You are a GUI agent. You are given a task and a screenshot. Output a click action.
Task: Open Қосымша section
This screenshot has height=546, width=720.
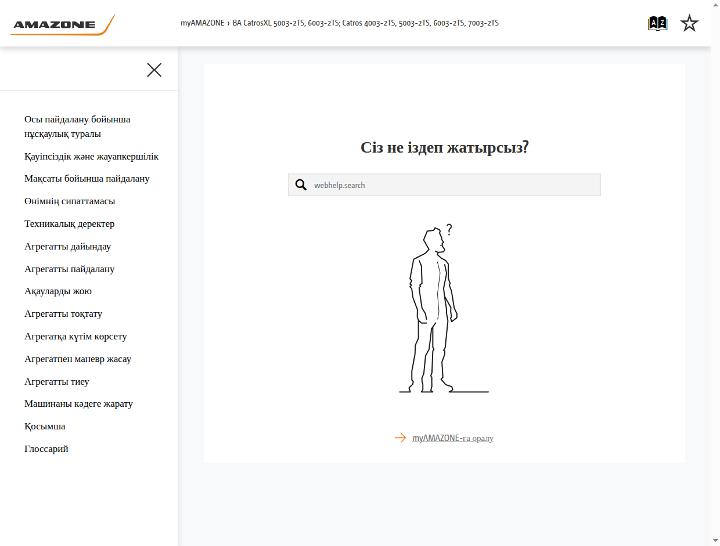pos(45,426)
